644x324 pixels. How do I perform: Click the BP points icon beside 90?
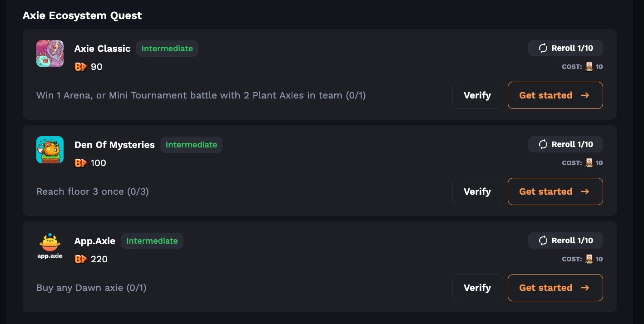[x=81, y=67]
